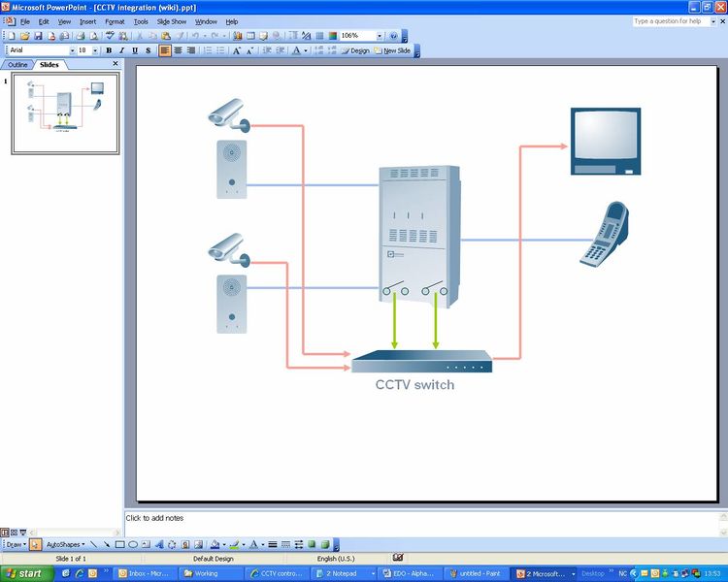This screenshot has width=728, height=582.
Task: Run the spelling check
Action: pyautogui.click(x=110, y=36)
